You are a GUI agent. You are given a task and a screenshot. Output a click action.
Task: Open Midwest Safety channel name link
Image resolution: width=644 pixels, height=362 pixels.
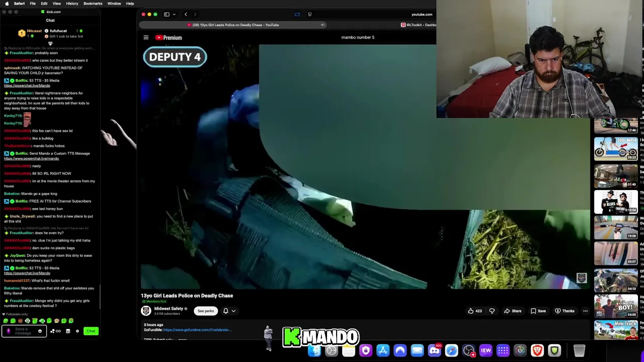point(169,309)
